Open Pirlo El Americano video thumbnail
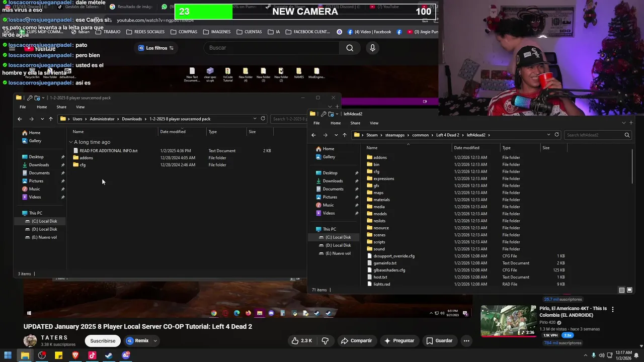644x362 pixels. click(x=508, y=321)
